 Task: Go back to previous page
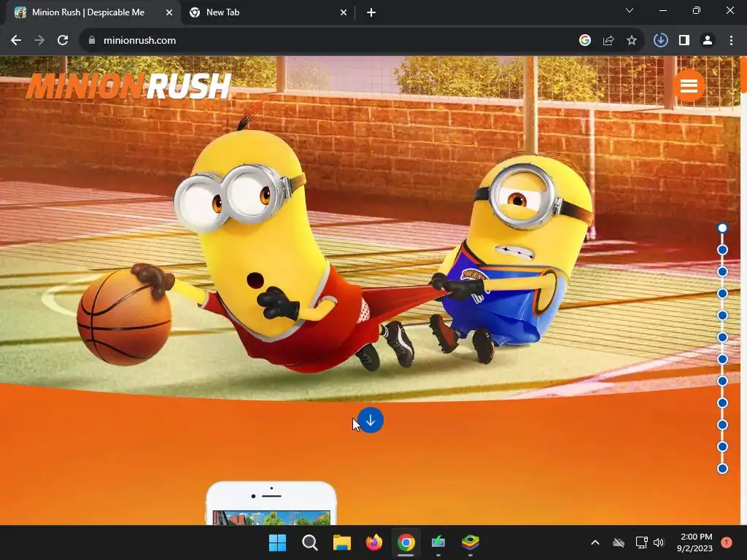(x=16, y=41)
